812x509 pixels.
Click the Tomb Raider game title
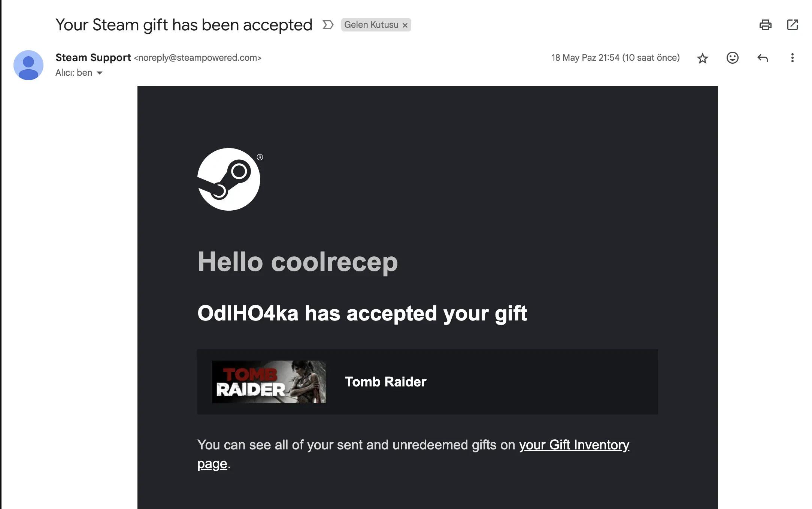(x=385, y=382)
